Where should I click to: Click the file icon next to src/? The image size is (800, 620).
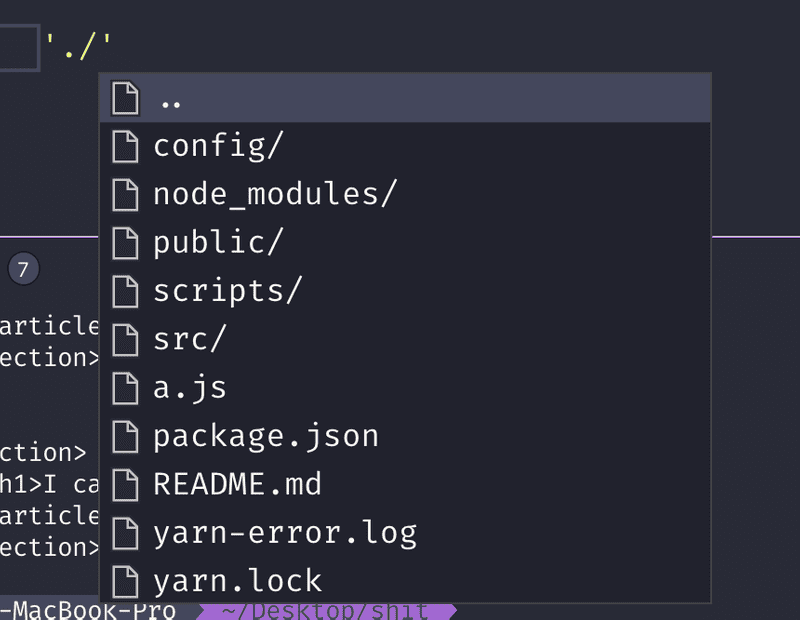click(125, 339)
